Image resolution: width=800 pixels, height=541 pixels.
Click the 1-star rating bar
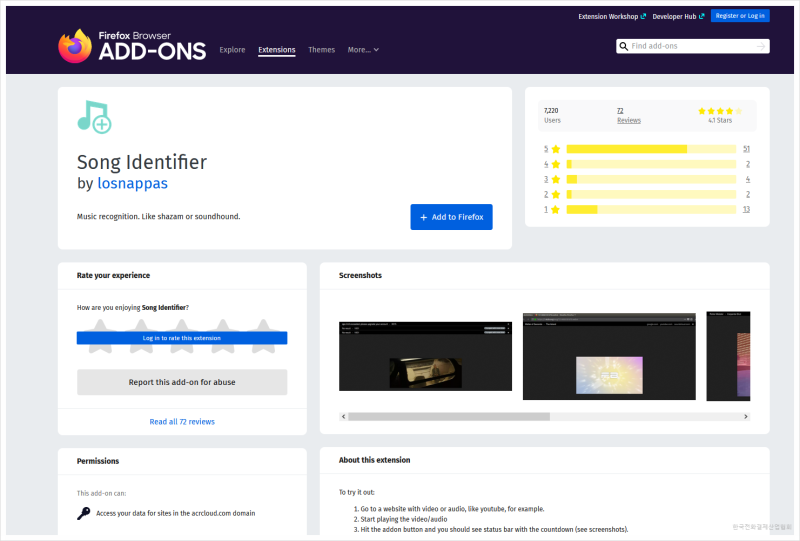click(651, 209)
